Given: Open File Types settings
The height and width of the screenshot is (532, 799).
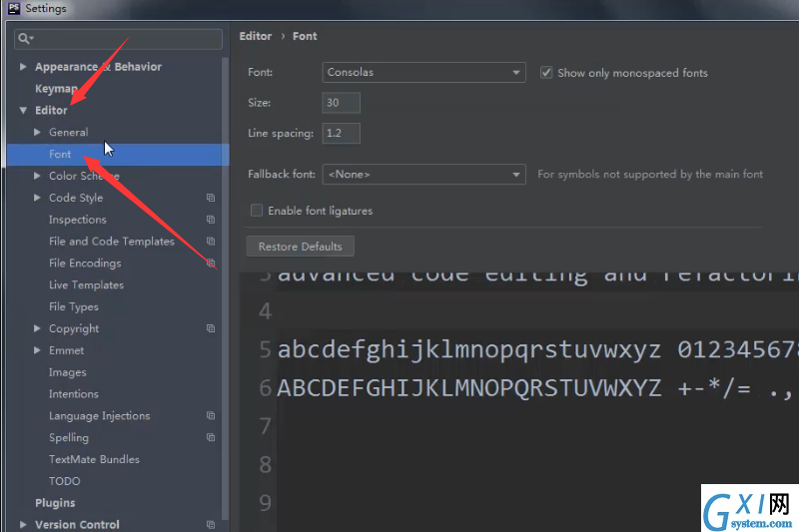Looking at the screenshot, I should pyautogui.click(x=73, y=307).
